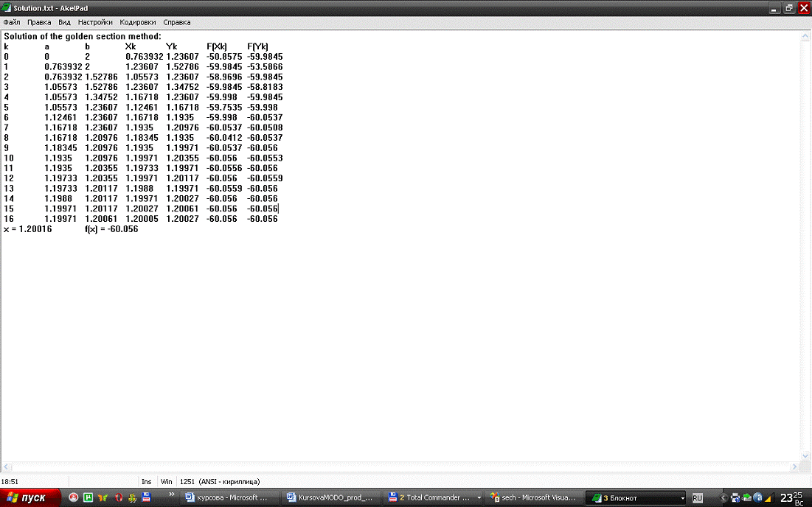Expand Блокнот group dropdown arrow
Viewport: 812px width, 507px height.
[683, 497]
